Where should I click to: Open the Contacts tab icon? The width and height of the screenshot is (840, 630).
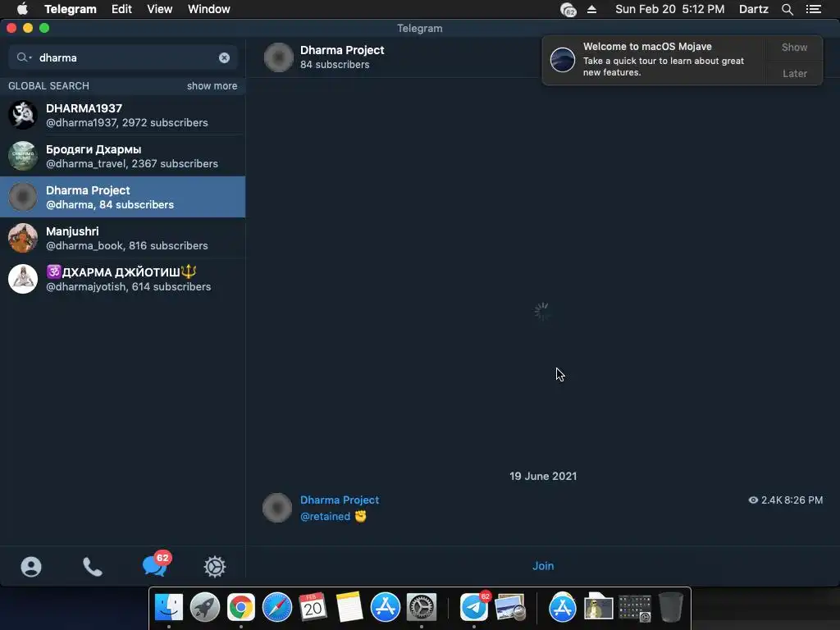(31, 566)
